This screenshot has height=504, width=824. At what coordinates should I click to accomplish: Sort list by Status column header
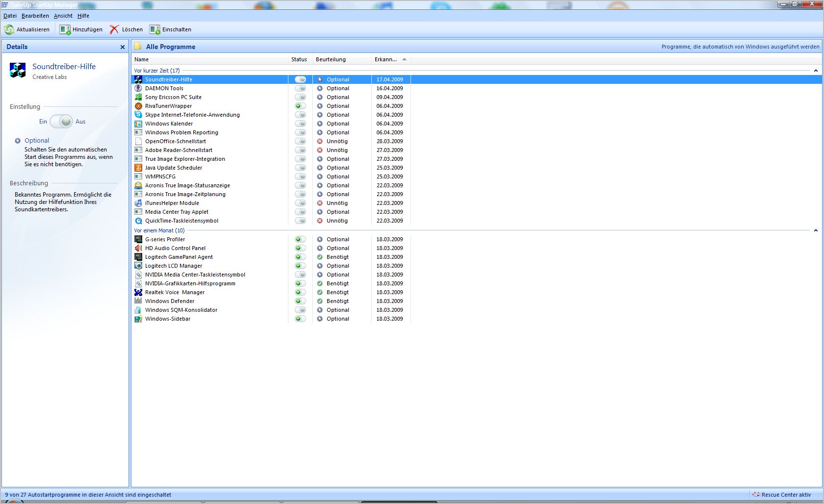click(300, 59)
